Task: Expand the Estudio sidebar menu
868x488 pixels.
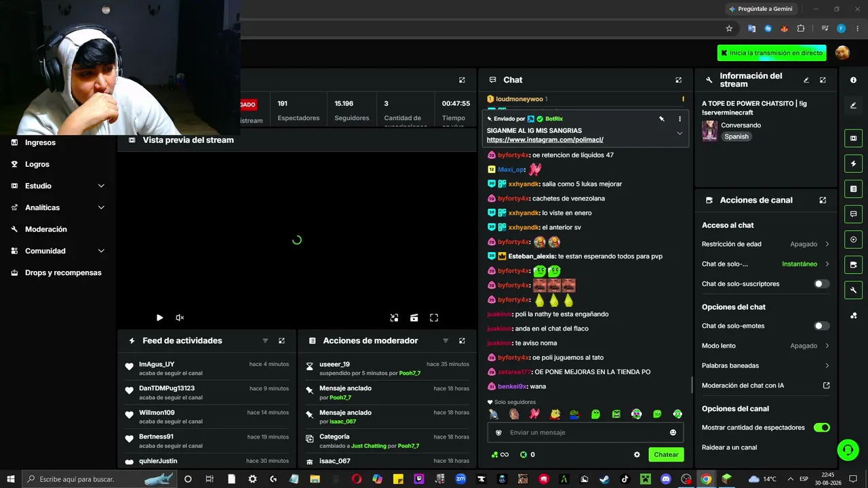Action: 101,186
